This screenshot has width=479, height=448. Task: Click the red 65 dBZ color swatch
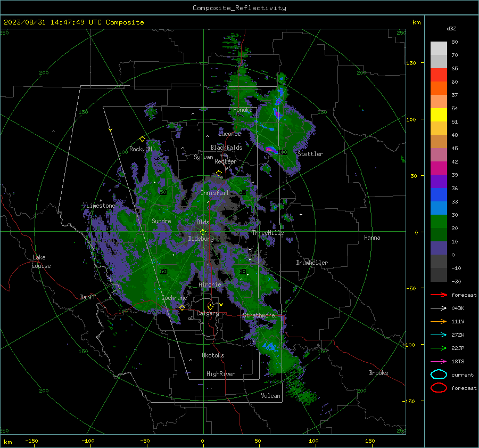(x=439, y=75)
